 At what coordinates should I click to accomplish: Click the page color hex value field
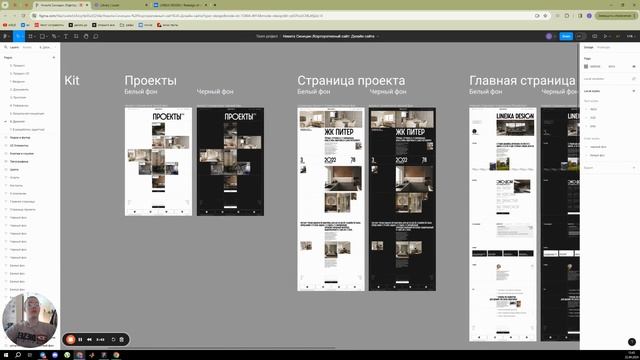tap(595, 67)
